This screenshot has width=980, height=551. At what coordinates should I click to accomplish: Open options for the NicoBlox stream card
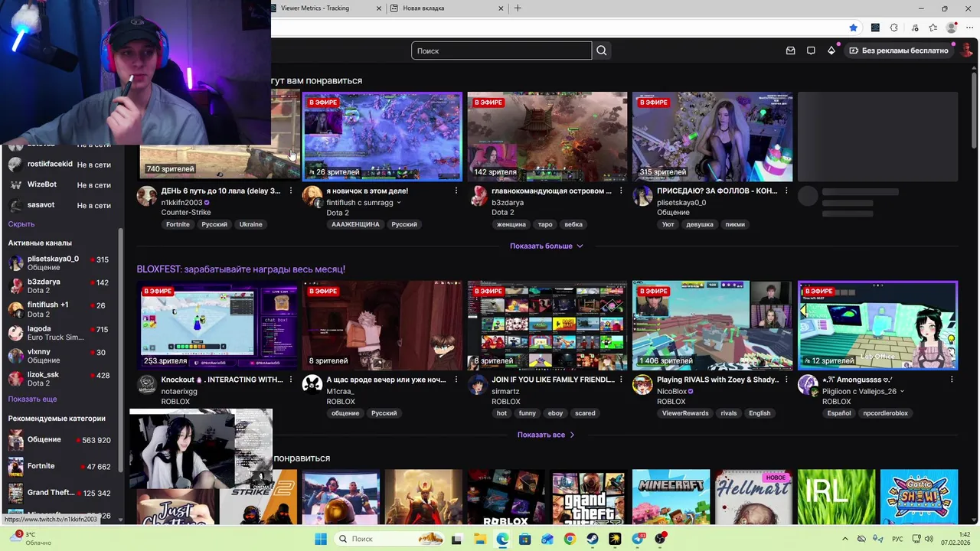coord(786,380)
